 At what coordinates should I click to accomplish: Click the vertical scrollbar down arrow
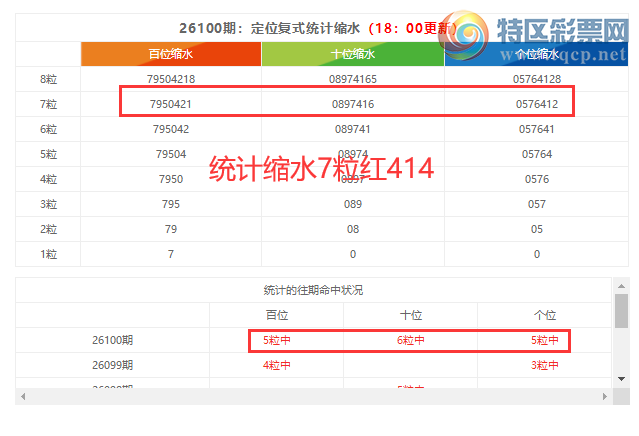click(621, 378)
